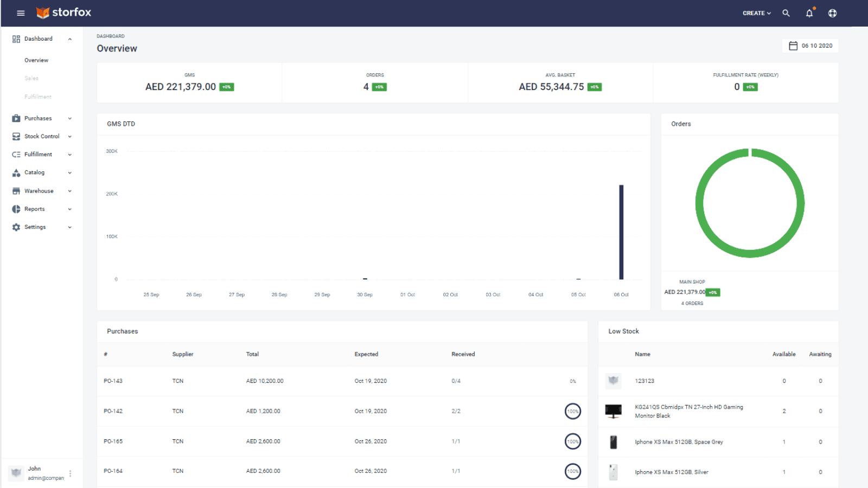Click the notification bell icon

(x=809, y=13)
